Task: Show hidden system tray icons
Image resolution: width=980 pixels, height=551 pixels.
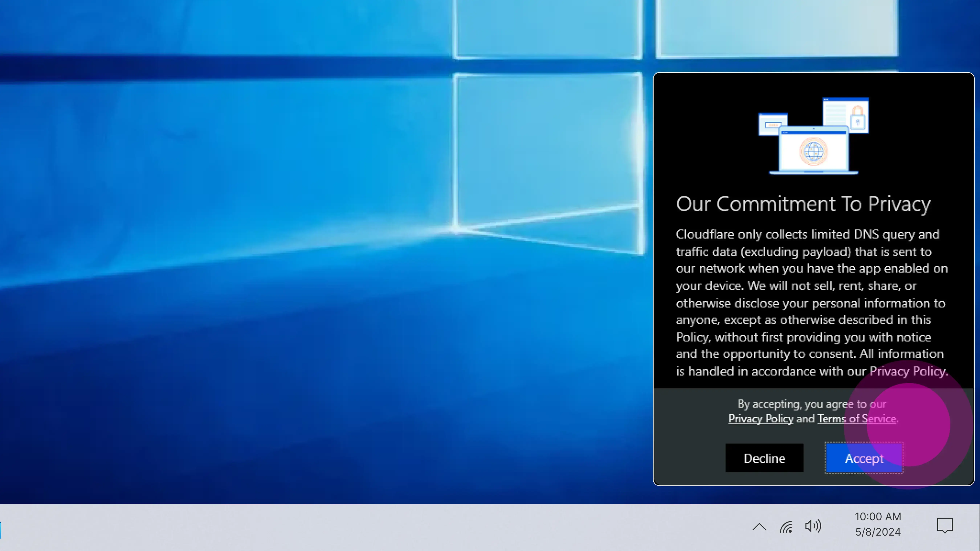Action: tap(759, 527)
